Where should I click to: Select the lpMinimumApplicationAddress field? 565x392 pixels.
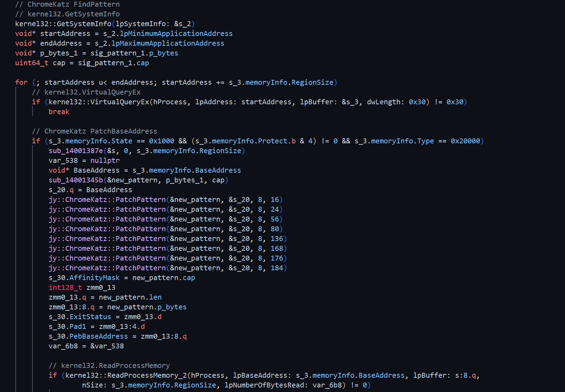point(176,33)
